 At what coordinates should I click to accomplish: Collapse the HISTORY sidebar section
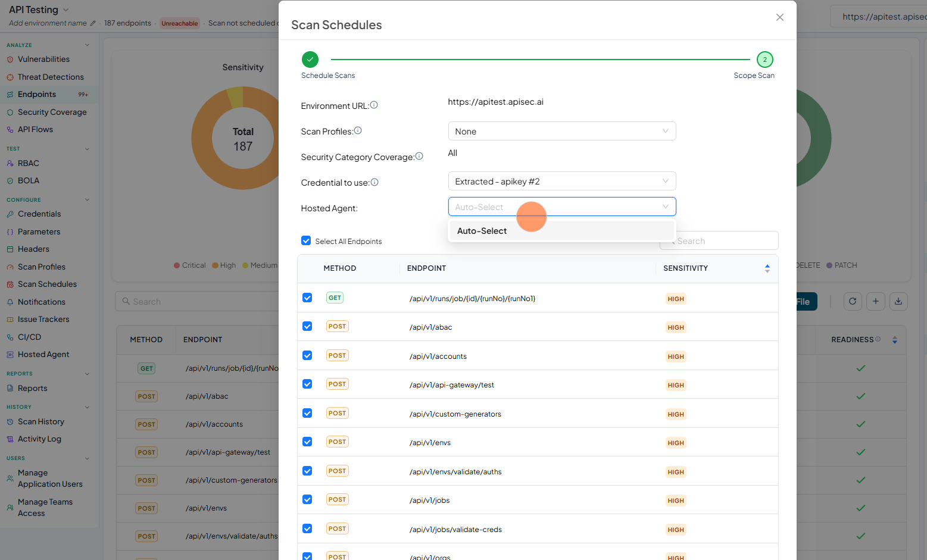pos(87,407)
